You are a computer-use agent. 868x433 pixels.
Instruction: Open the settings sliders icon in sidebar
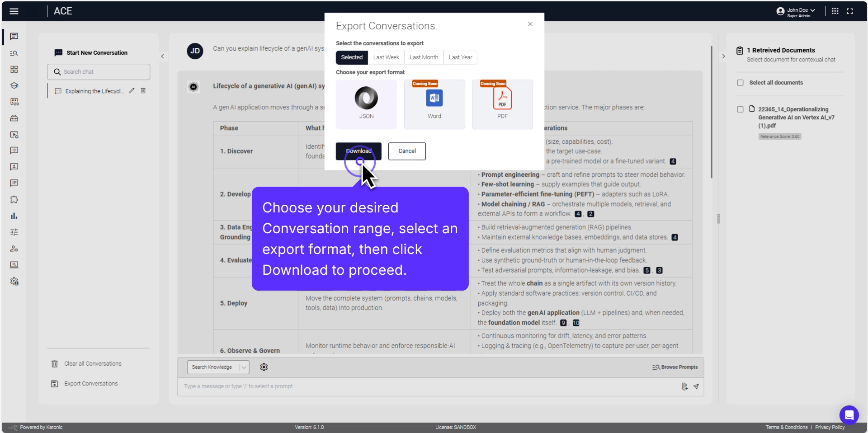(14, 232)
